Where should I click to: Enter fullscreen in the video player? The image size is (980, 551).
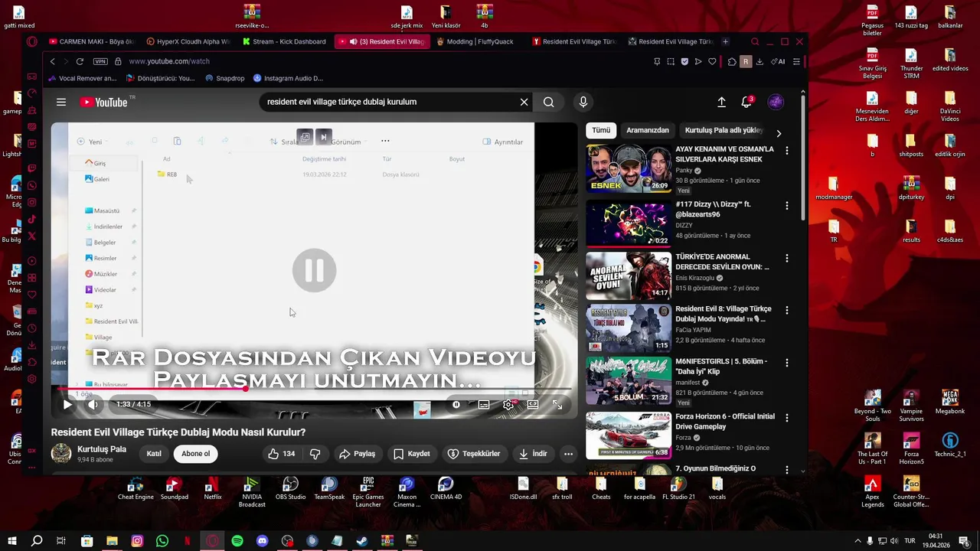(557, 404)
